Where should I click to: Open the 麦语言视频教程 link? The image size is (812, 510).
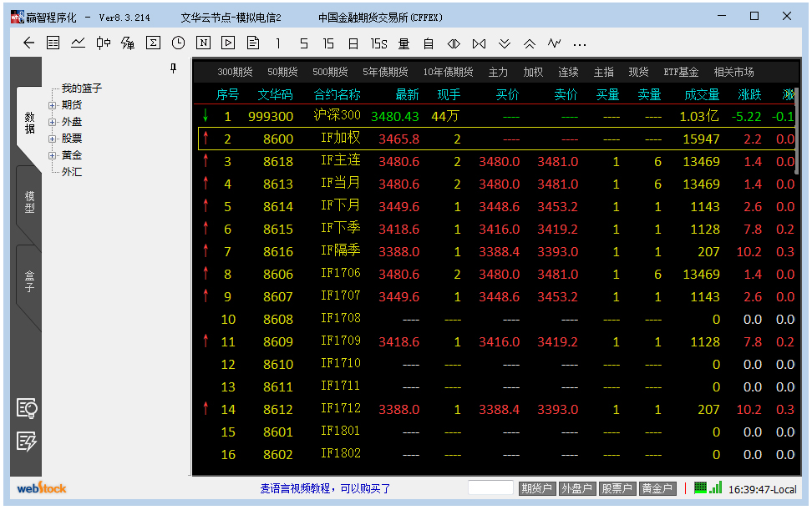[325, 488]
